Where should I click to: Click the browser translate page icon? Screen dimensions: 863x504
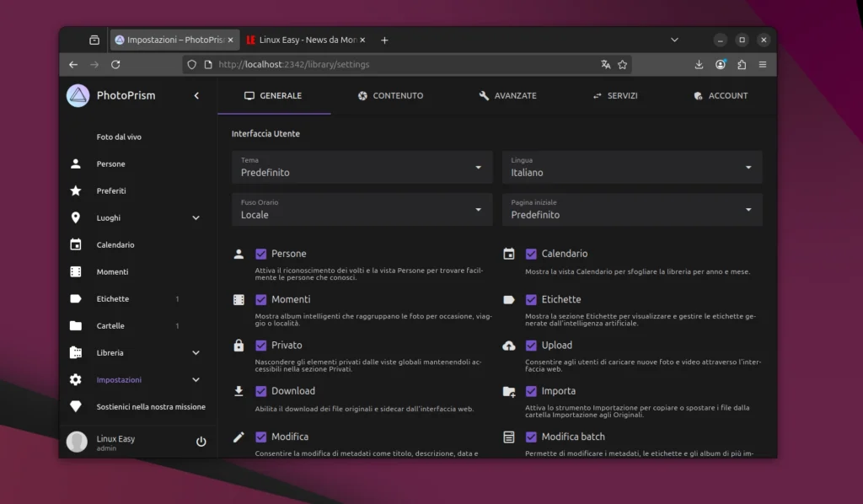(605, 65)
